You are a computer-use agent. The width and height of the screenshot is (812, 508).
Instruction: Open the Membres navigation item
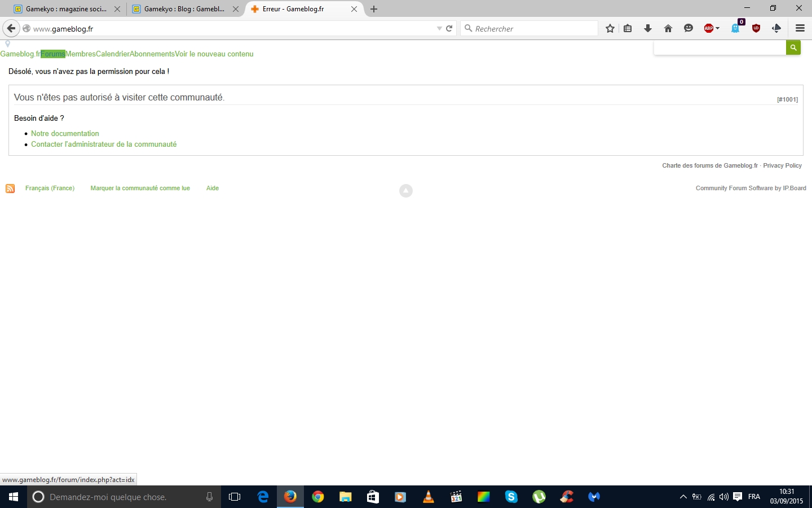pyautogui.click(x=81, y=54)
